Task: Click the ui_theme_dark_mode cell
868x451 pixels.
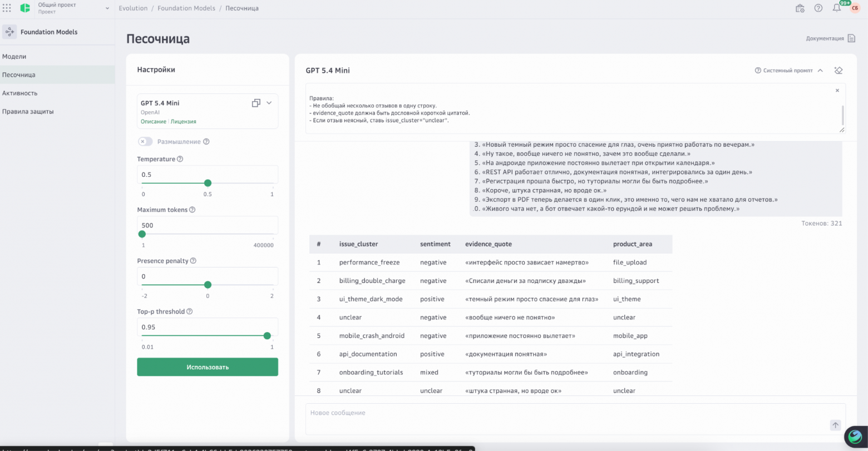Action: [371, 299]
